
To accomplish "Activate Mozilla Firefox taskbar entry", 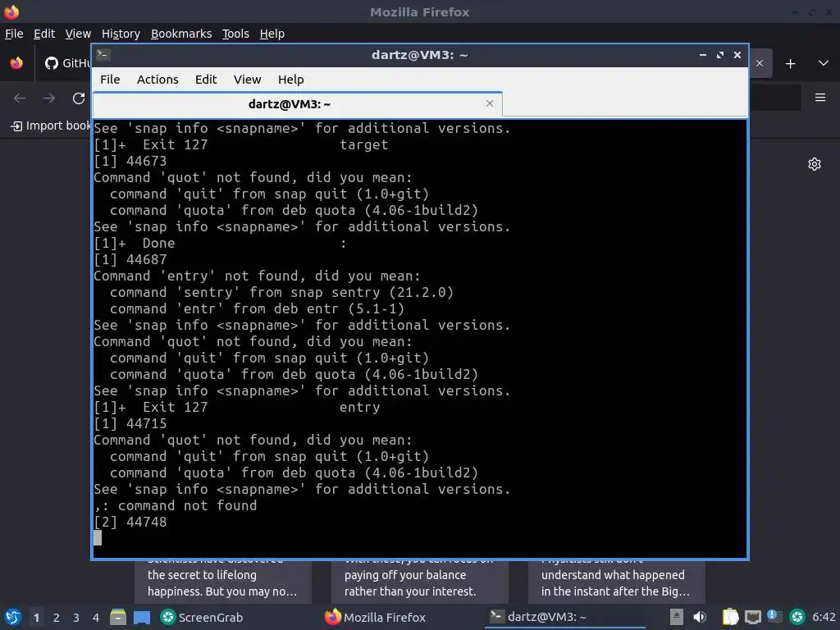I will point(375,617).
